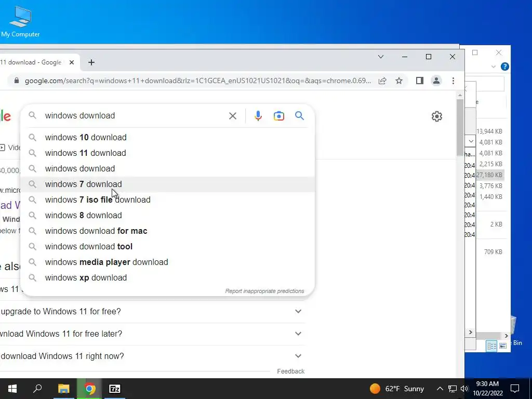Pick 'windows 7 iso file download'
Screen dimensions: 532x399
point(168,200)
